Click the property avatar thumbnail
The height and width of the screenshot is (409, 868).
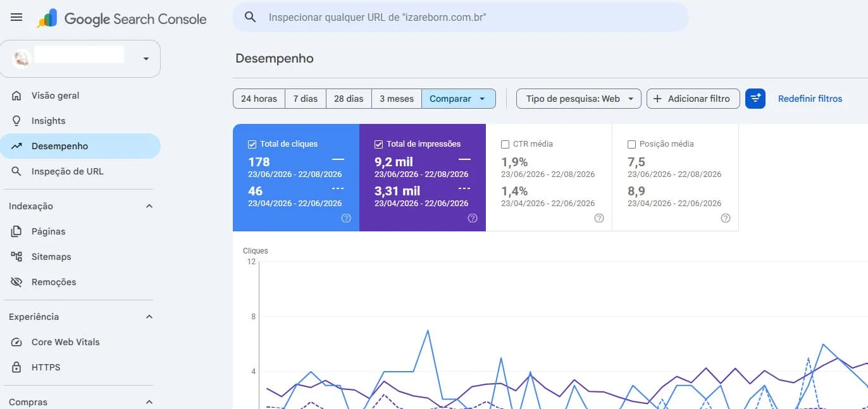click(x=22, y=59)
